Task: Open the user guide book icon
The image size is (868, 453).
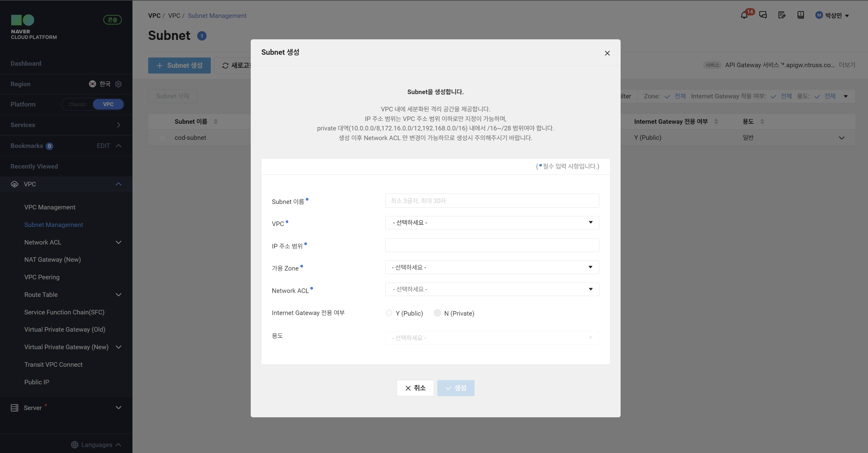Action: point(801,15)
